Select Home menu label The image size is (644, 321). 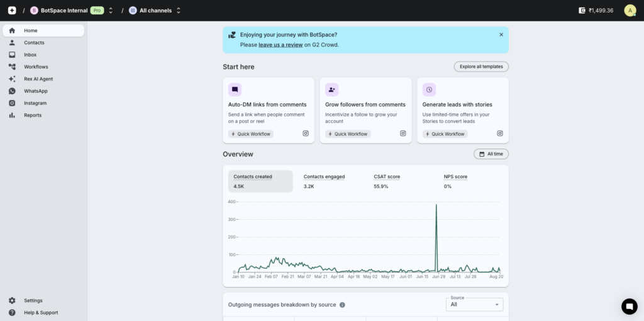coord(30,30)
